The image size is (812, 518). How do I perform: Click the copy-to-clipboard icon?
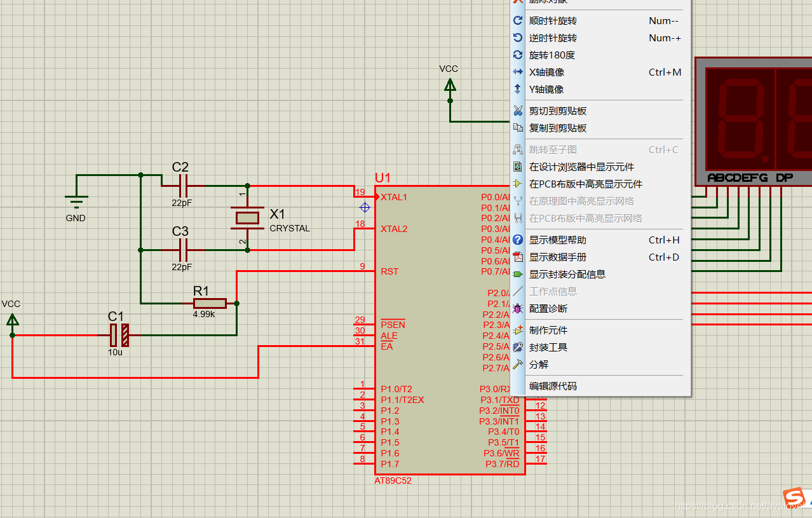click(x=518, y=128)
